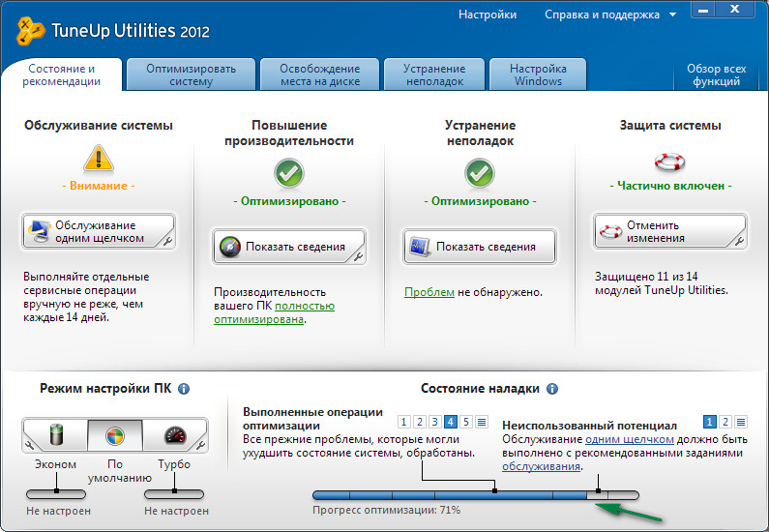769x532 pixels.
Task: Click the Внимание status label
Action: (x=98, y=186)
